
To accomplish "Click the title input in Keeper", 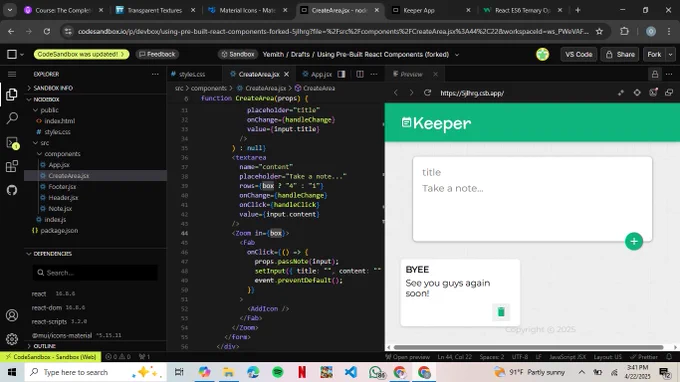I will [x=532, y=172].
